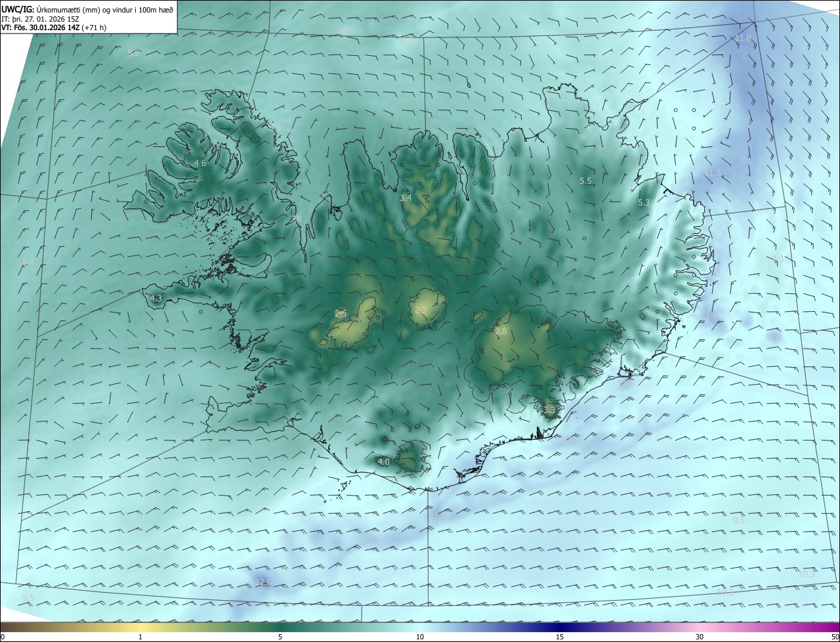
Task: Click the color scale tick labeled 15
Action: (560, 637)
